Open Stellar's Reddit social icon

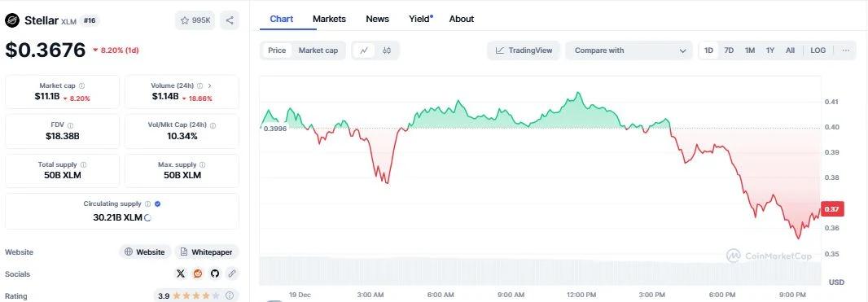tap(198, 274)
